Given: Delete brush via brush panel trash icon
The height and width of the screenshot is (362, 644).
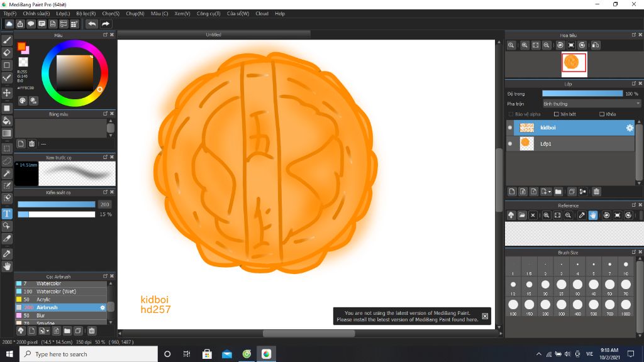Looking at the screenshot, I should tap(92, 331).
